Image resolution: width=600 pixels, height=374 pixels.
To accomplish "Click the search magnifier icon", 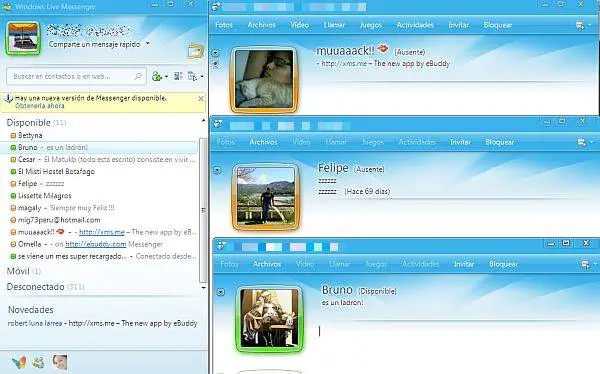I will 138,76.
